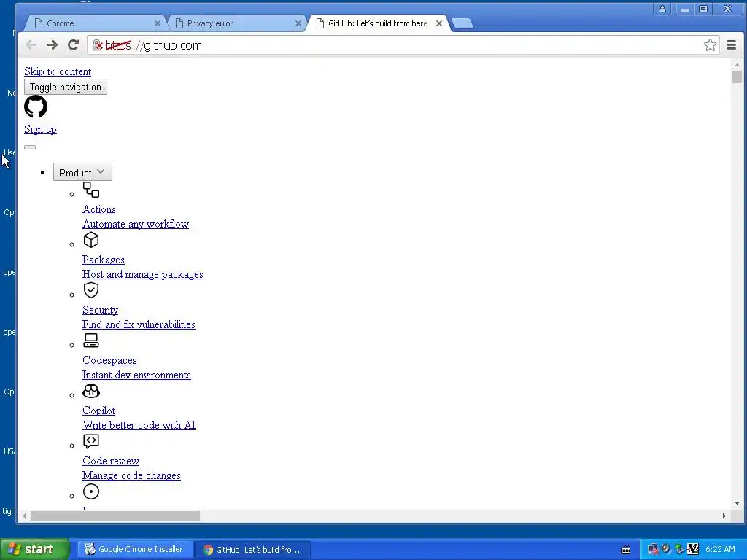Select the GitHub: Let's build from here tab
The image size is (747, 560).
pos(377,23)
